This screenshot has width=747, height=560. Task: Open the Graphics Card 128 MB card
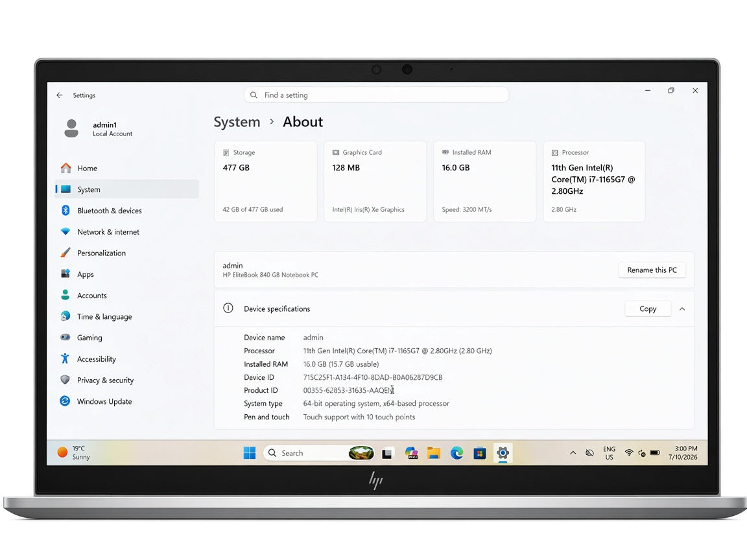click(x=375, y=181)
